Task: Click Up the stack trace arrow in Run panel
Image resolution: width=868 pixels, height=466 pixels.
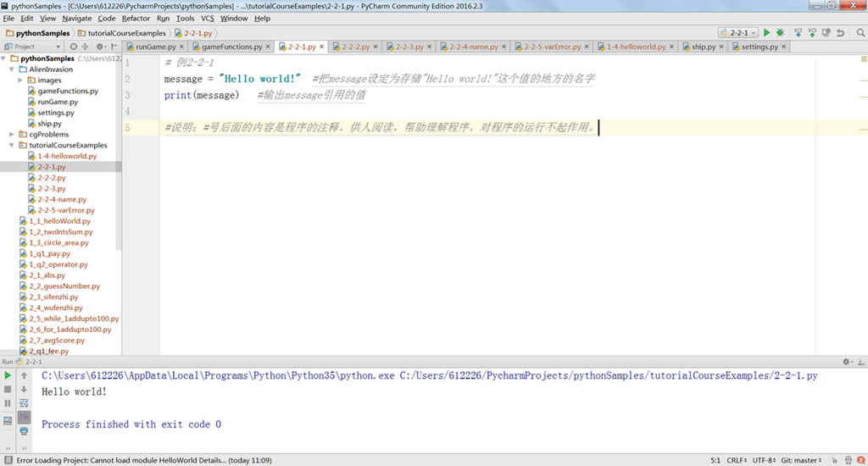Action: pos(24,375)
